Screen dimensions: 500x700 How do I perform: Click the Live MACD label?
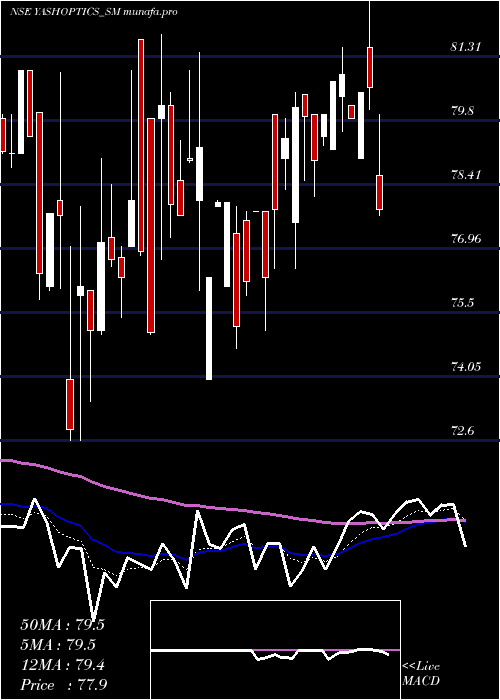point(421,673)
